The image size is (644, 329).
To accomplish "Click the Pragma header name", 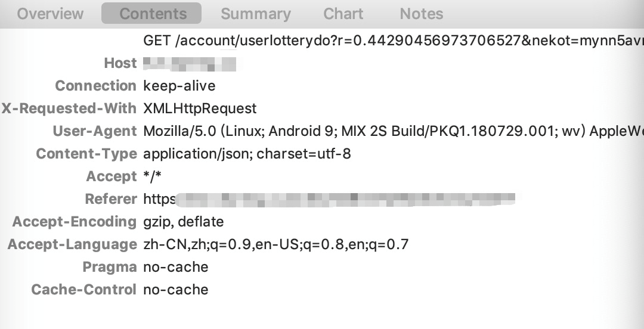I will point(109,267).
